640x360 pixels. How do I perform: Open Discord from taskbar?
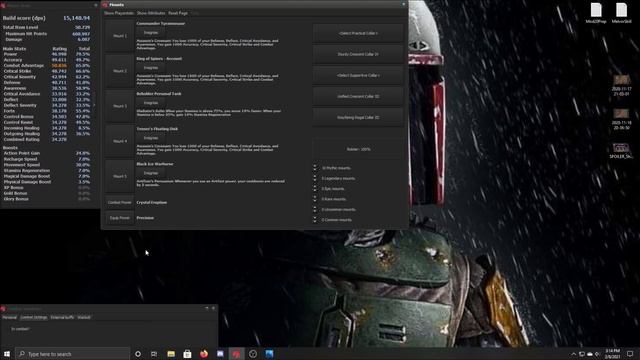coord(220,354)
